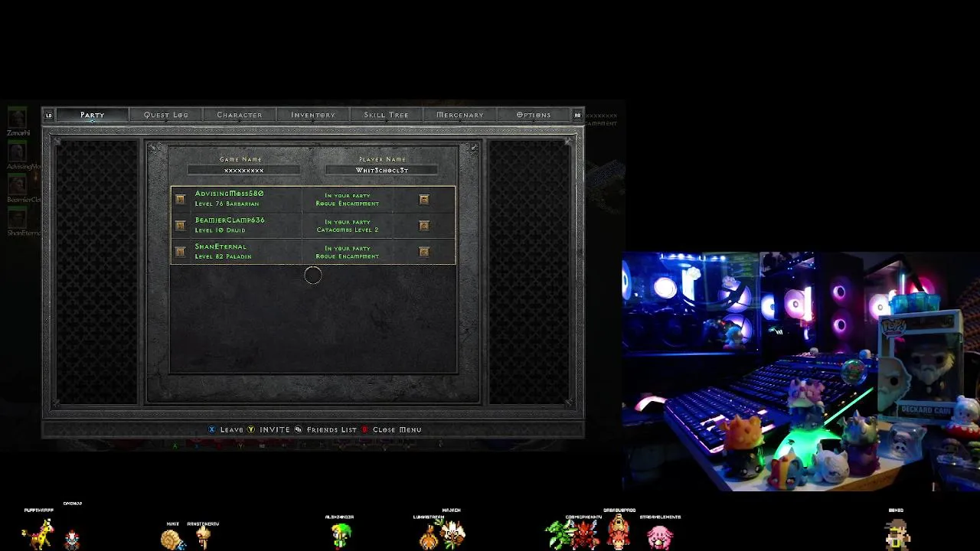980x551 pixels.
Task: Click the streamer webcam overlay
Action: 801,372
